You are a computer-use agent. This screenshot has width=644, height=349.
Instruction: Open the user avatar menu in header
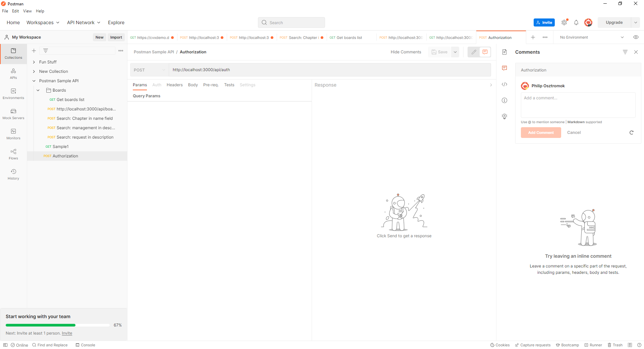pyautogui.click(x=588, y=22)
